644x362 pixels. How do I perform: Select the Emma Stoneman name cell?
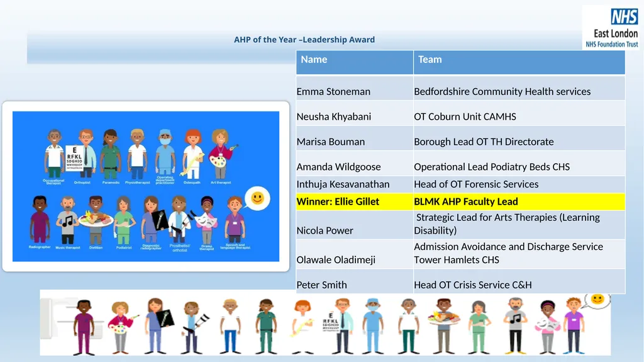point(355,88)
